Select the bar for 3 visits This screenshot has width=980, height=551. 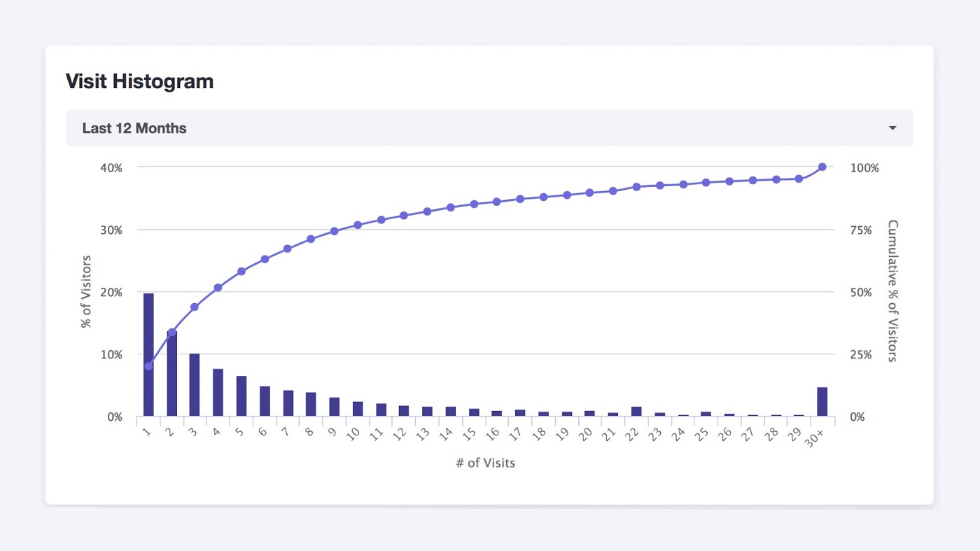(x=195, y=385)
